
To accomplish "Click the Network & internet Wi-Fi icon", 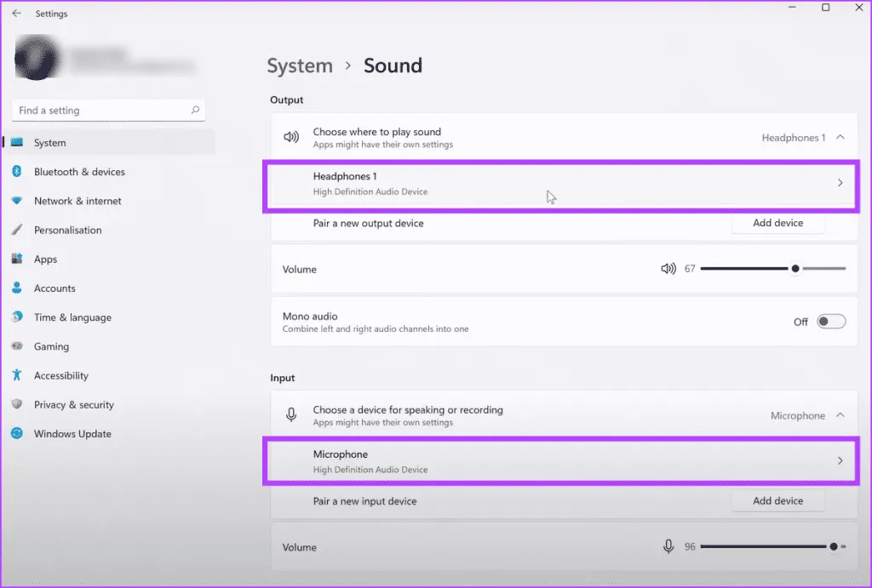I will point(16,201).
